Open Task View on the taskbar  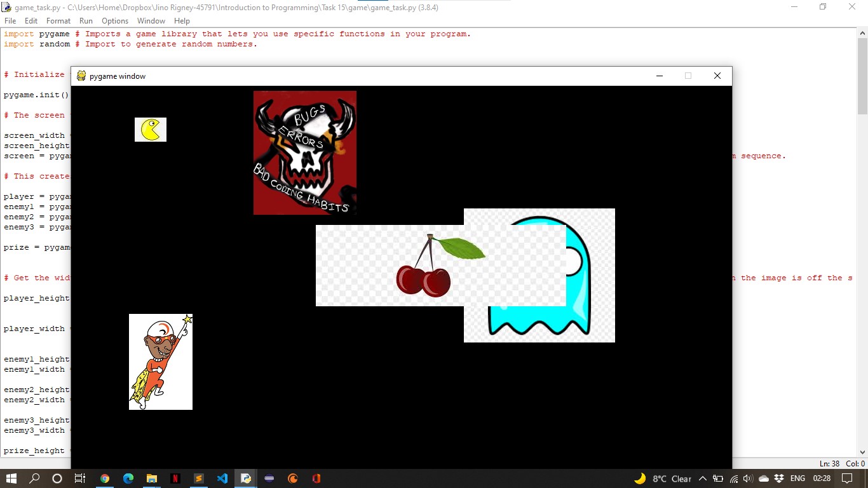[x=80, y=478]
